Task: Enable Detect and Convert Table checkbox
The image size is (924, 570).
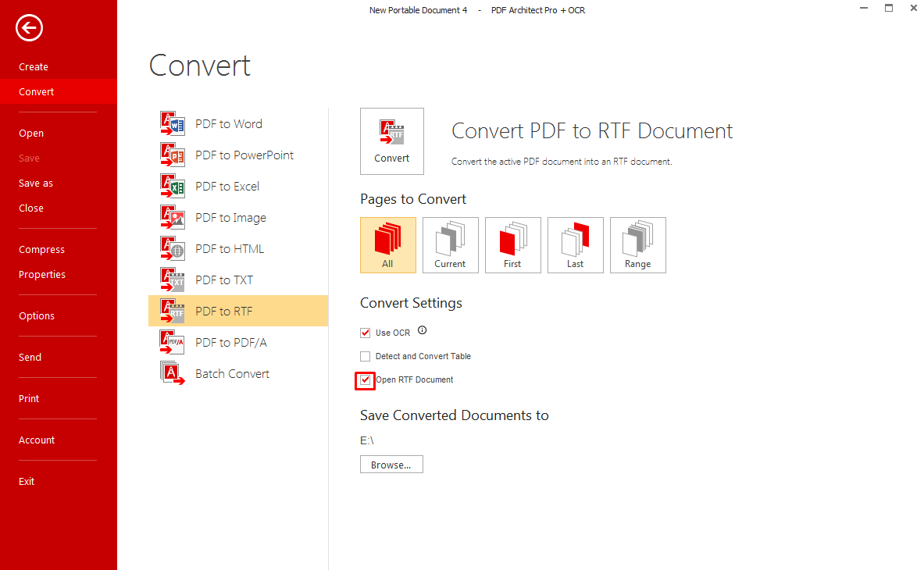Action: click(366, 356)
